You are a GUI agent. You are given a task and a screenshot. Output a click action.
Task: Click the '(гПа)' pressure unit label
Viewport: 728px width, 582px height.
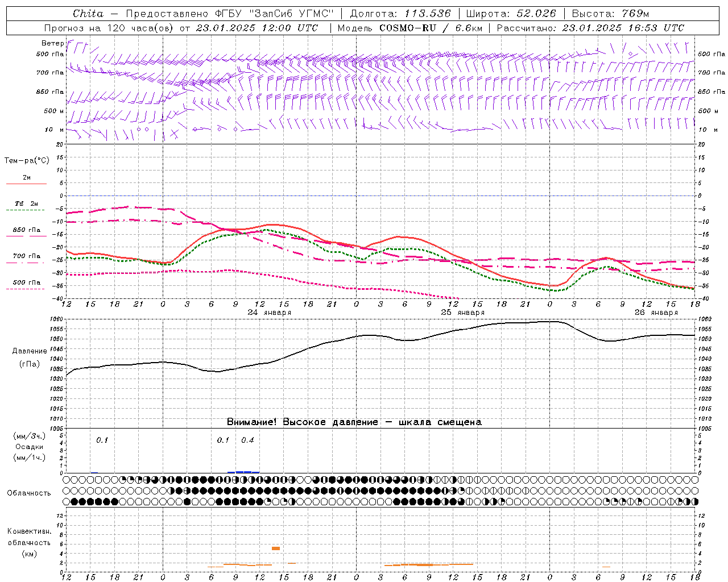(x=30, y=364)
